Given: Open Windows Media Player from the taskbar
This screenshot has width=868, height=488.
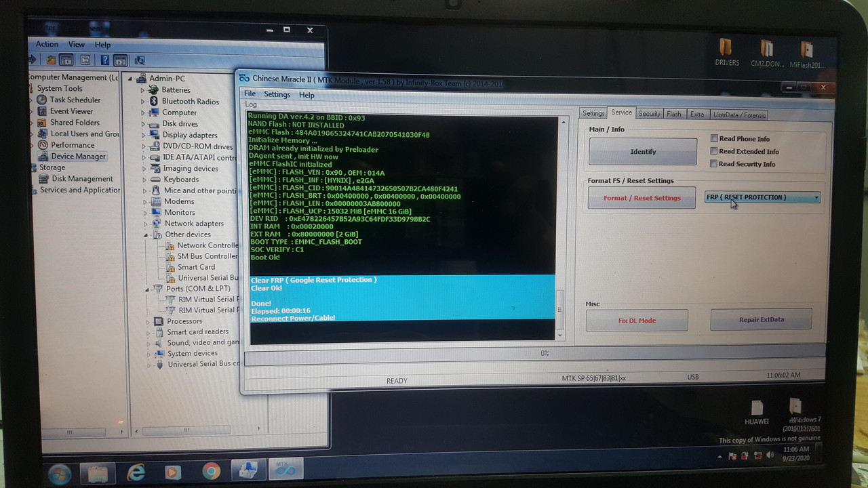Looking at the screenshot, I should tap(173, 471).
